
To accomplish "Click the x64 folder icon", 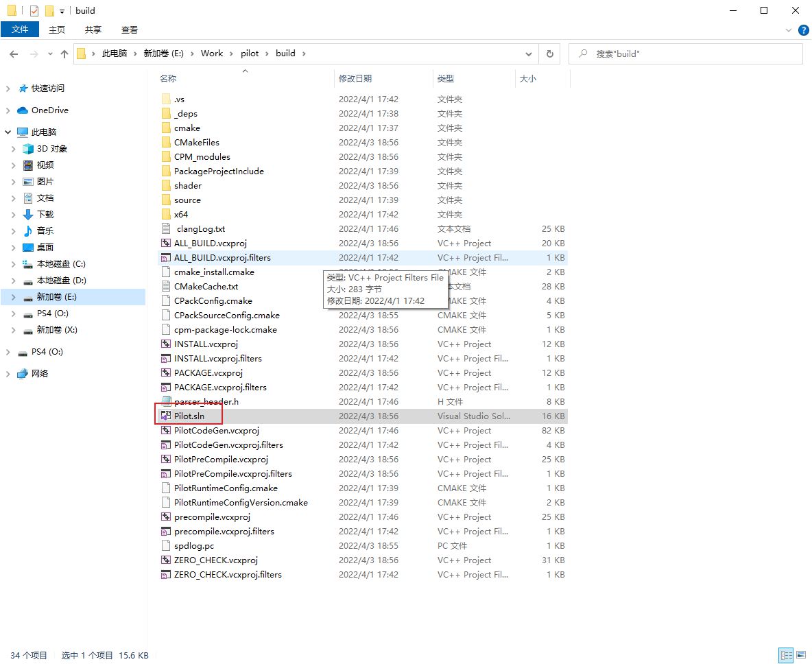I will pyautogui.click(x=166, y=214).
